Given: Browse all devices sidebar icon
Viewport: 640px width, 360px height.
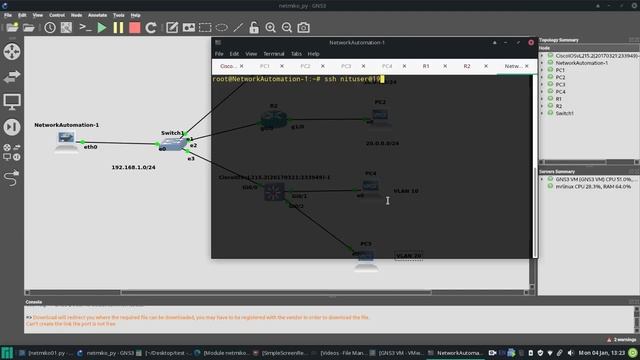Looking at the screenshot, I should tap(12, 152).
